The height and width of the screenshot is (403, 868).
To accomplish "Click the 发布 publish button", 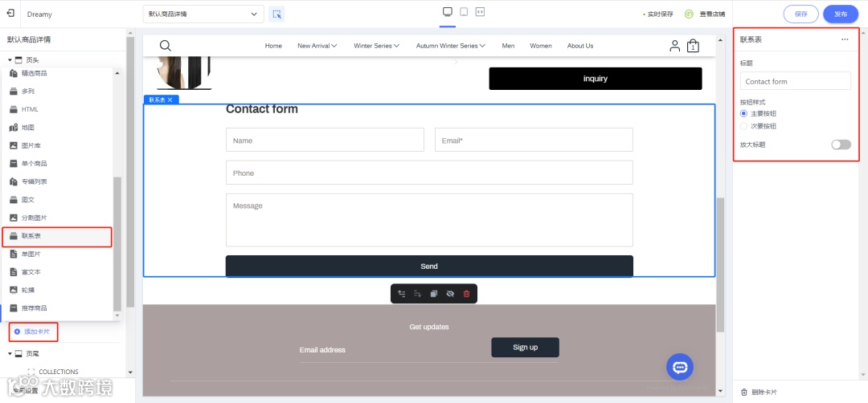I will pos(841,14).
